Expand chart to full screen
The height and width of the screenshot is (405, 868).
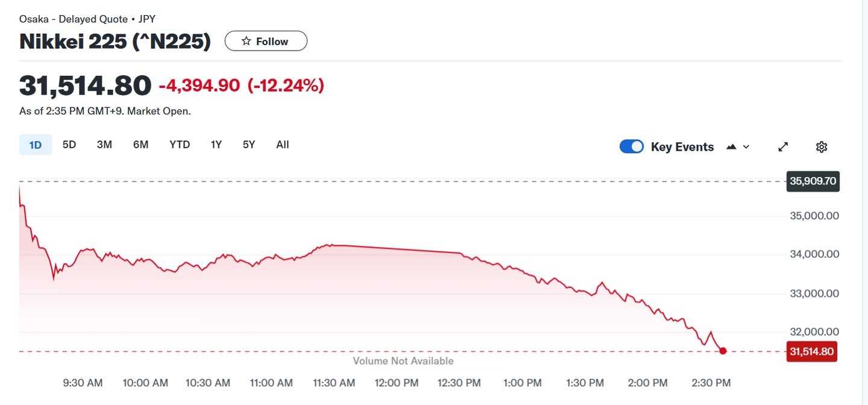coord(783,146)
